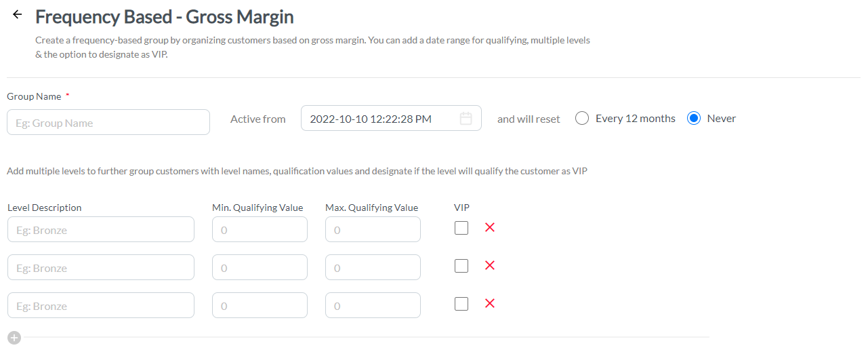
Task: Click the first Max. Qualifying Value field
Action: pos(373,230)
